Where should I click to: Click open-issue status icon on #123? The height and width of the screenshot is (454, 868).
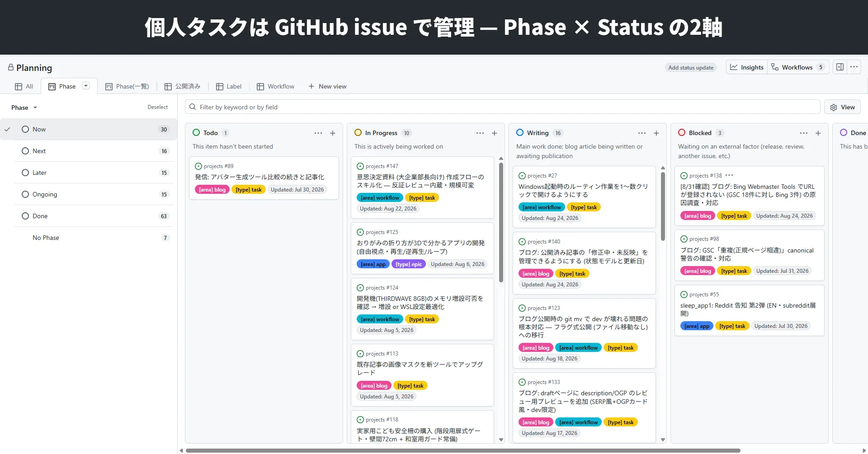click(522, 308)
